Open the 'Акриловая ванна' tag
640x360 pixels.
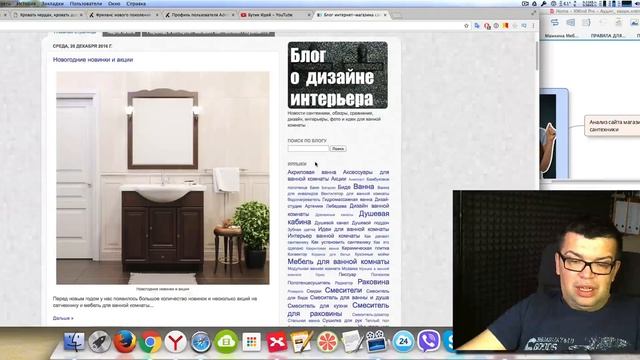(312, 172)
